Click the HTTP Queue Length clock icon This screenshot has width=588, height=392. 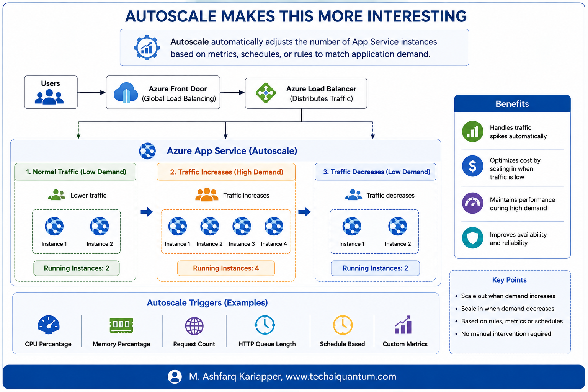click(265, 325)
